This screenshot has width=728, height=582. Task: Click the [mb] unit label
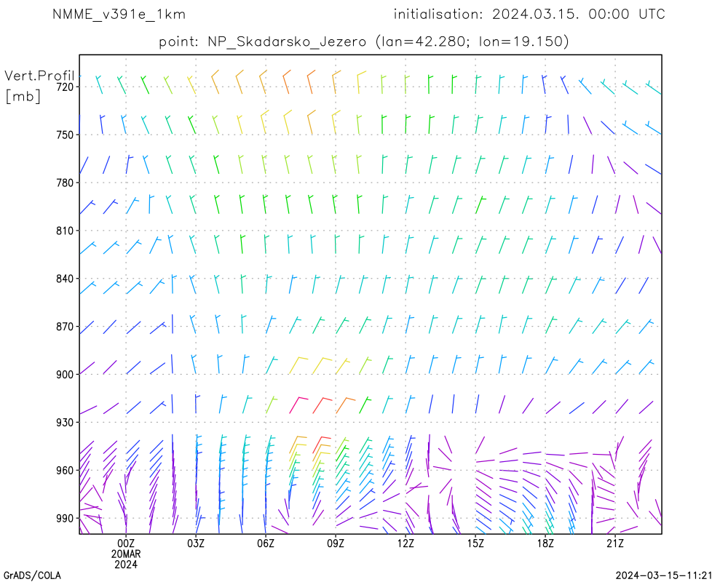click(x=23, y=96)
